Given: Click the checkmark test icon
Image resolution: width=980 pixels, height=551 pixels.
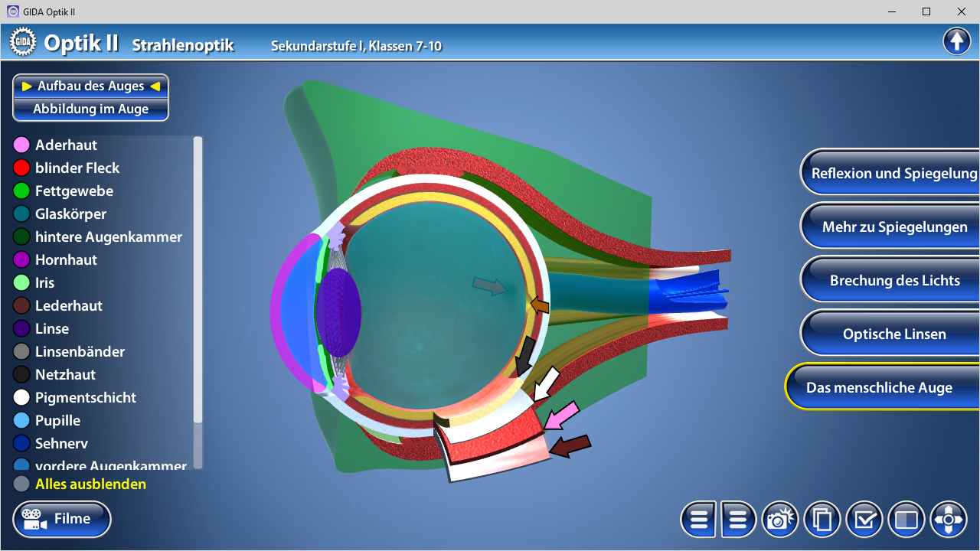Looking at the screenshot, I should 864,520.
